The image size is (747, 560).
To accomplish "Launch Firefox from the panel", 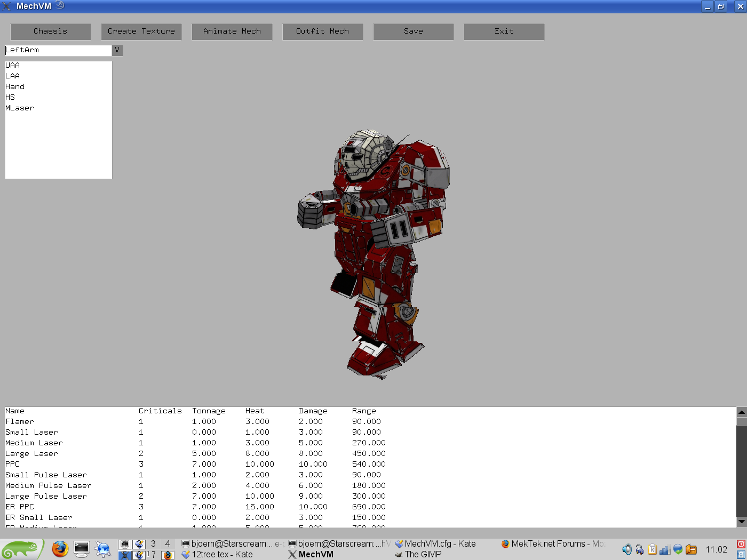I will [59, 549].
